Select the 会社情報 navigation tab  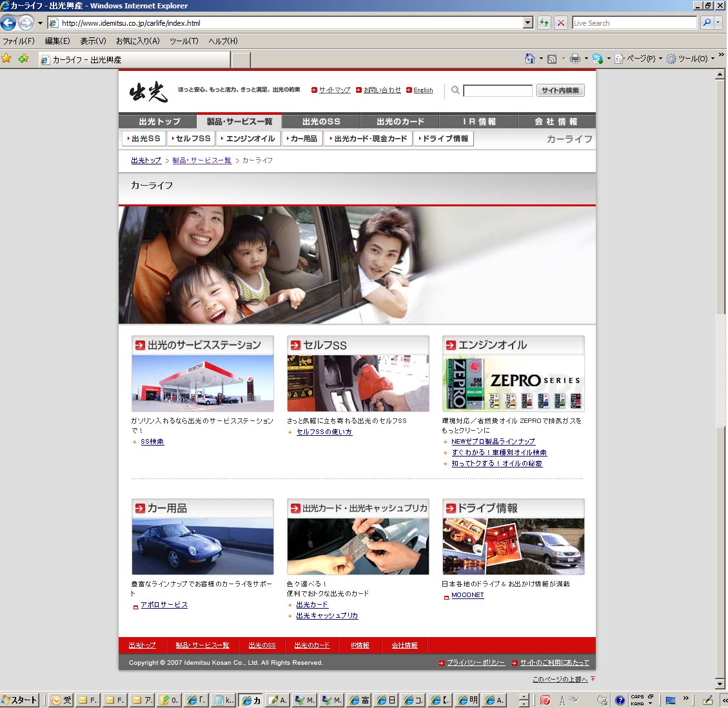(556, 121)
